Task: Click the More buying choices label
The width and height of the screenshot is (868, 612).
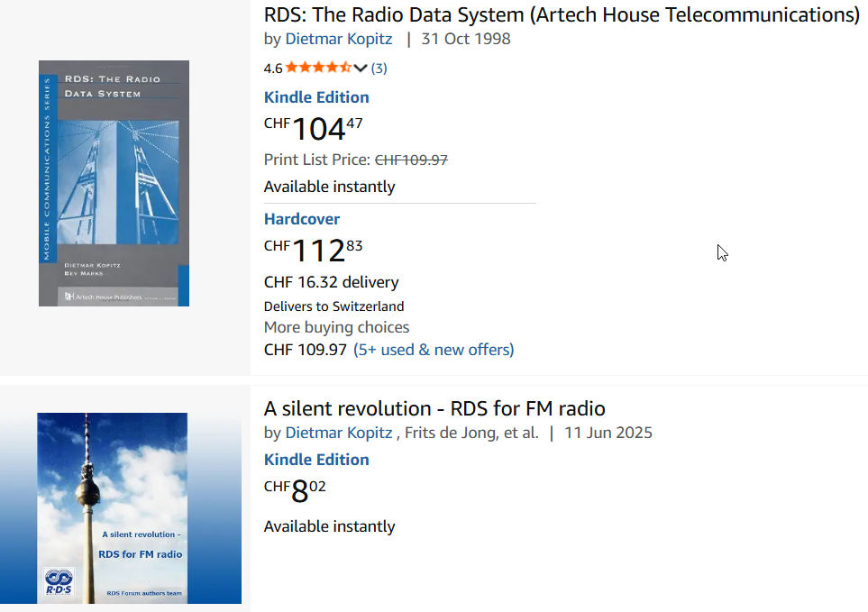Action: (x=336, y=327)
